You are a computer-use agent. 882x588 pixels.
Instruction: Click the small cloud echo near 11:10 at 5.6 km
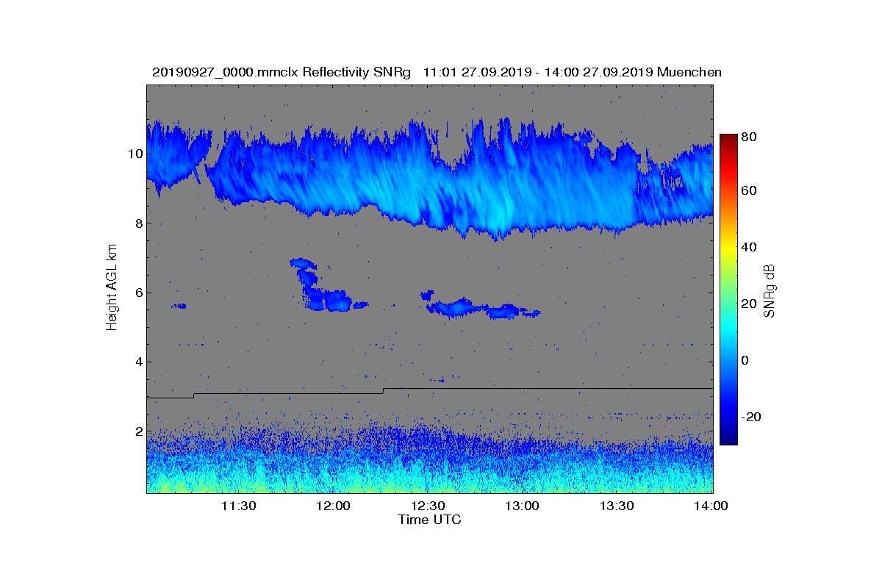tap(179, 306)
